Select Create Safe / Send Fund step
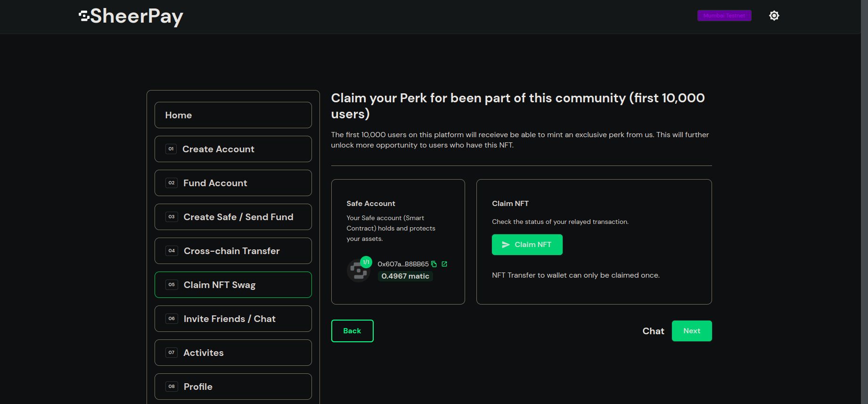 pyautogui.click(x=233, y=217)
